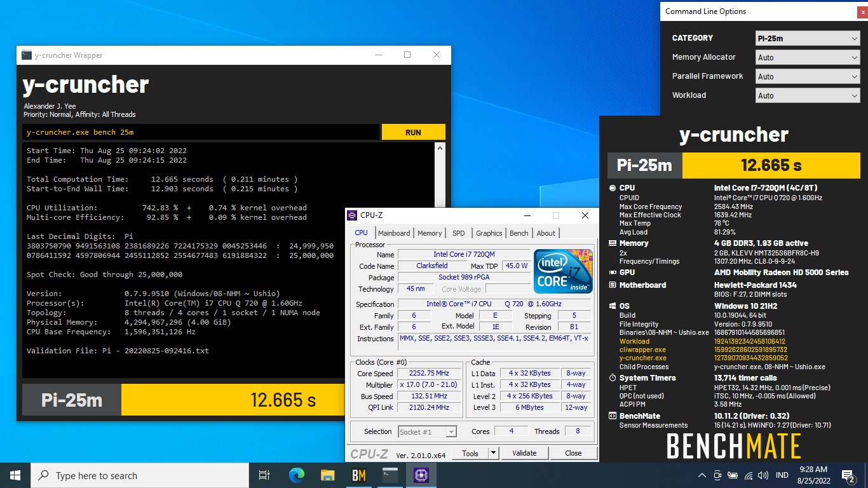The width and height of the screenshot is (868, 488).
Task: Click the CPU section icon in BenchMate
Action: coord(612,188)
